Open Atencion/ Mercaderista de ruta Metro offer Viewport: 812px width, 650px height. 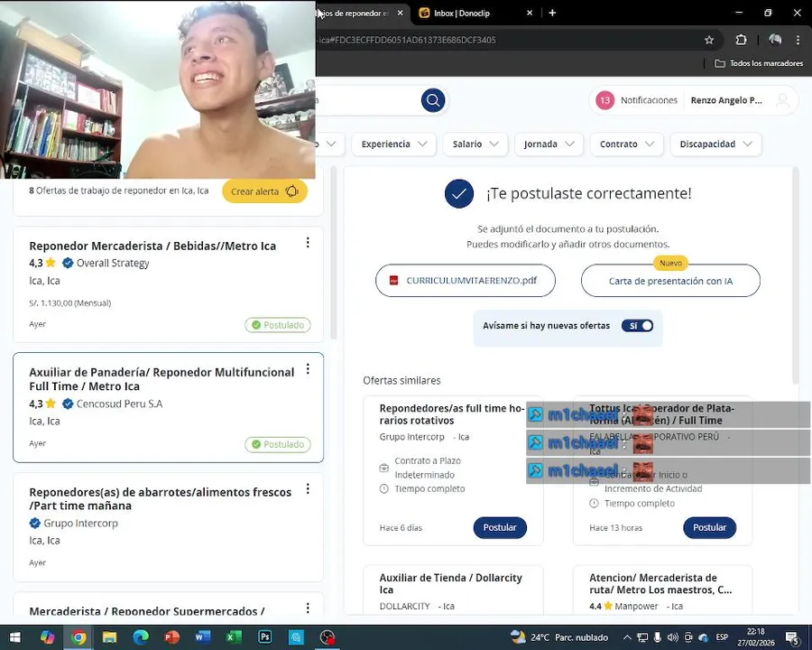tap(660, 584)
